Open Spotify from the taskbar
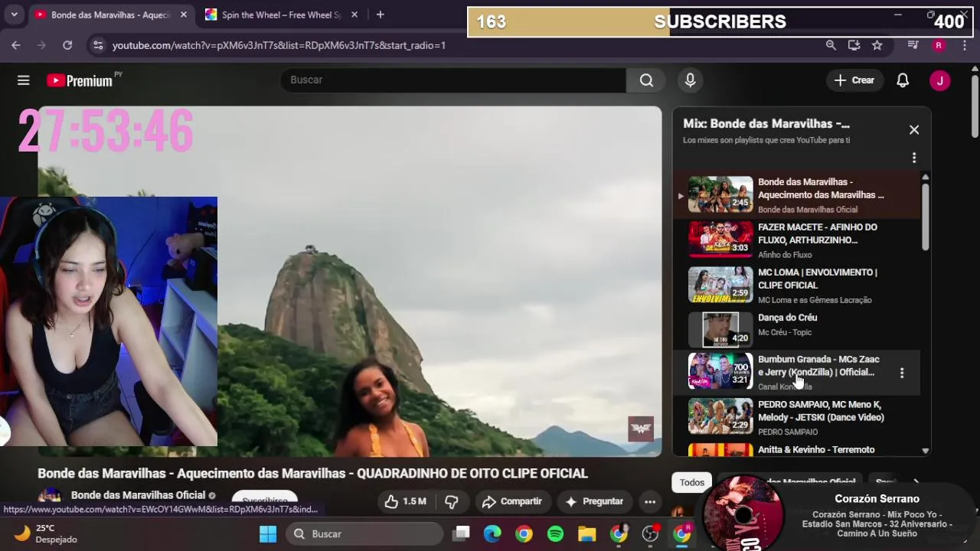The width and height of the screenshot is (980, 551). pyautogui.click(x=556, y=534)
